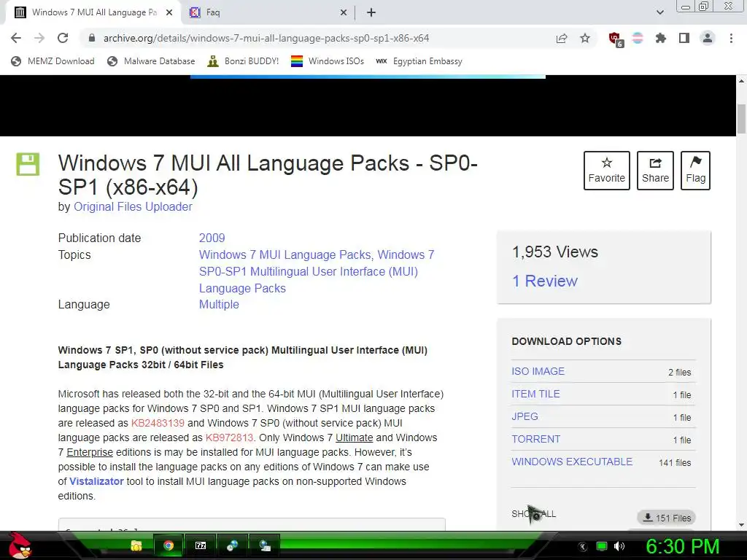
Task: Open Chrome three-dot menu
Action: point(731,38)
